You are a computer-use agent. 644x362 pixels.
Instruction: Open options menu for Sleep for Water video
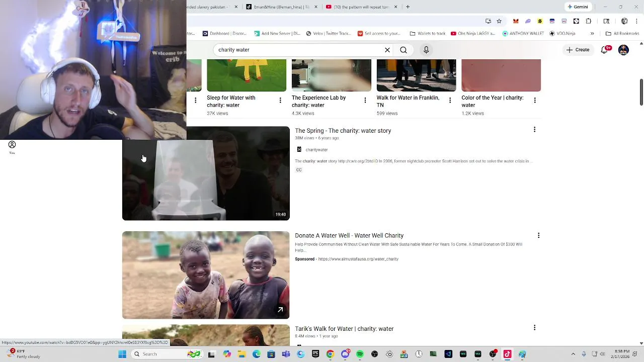point(280,101)
